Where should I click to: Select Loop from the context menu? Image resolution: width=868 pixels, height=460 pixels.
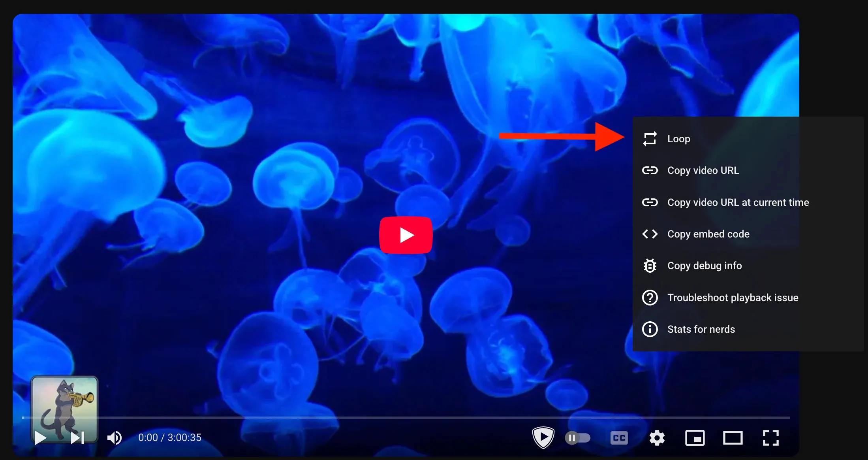[x=748, y=139]
